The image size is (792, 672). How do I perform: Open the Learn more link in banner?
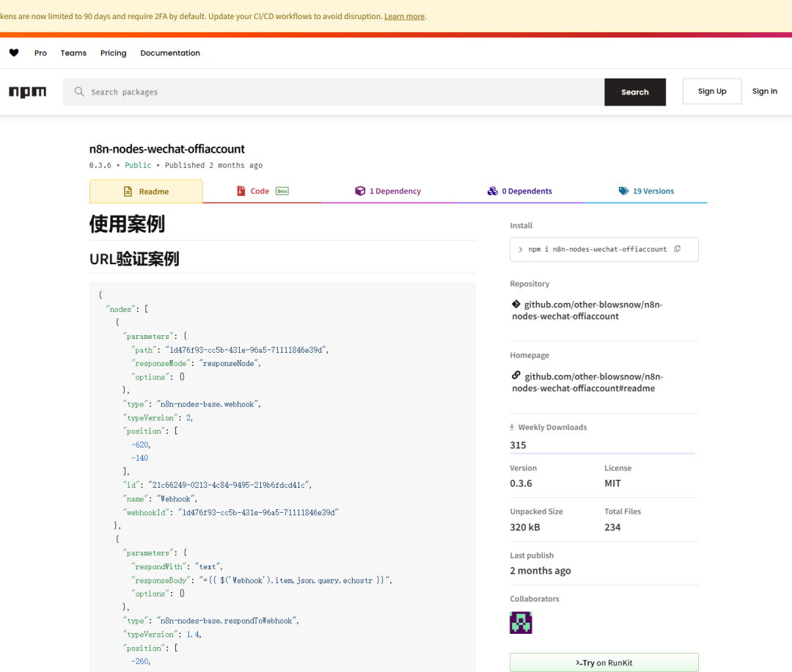click(x=404, y=16)
